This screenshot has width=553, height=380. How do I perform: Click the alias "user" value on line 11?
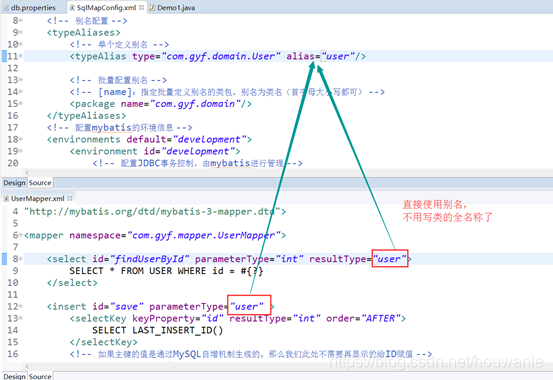pyautogui.click(x=338, y=56)
